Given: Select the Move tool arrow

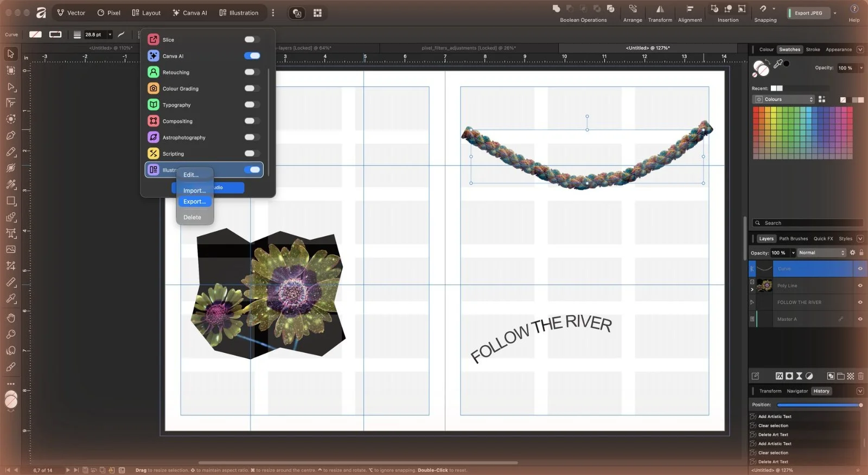Looking at the screenshot, I should tap(10, 54).
